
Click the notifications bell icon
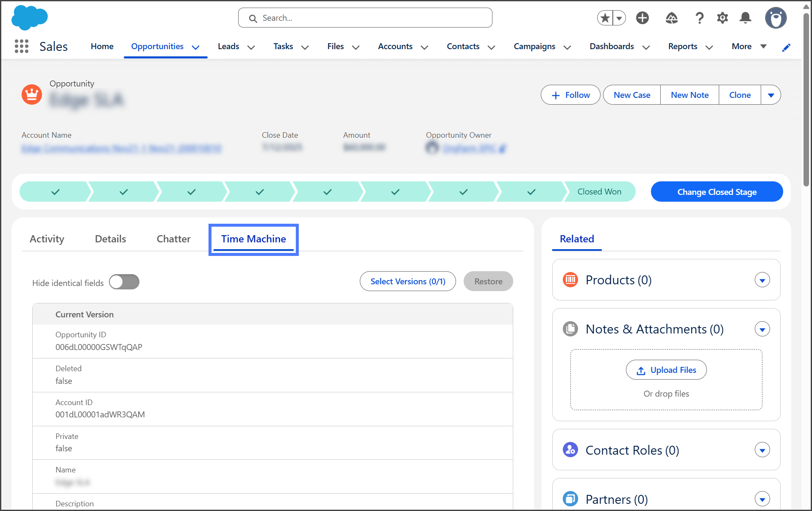pos(745,18)
